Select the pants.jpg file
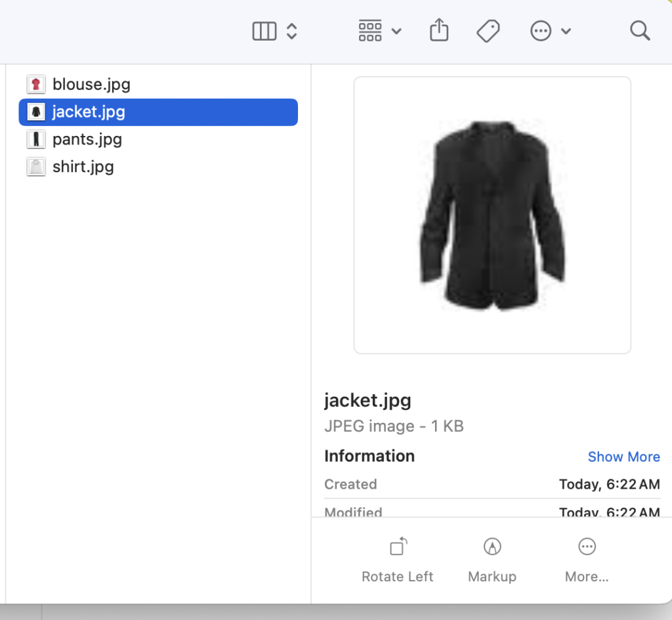The height and width of the screenshot is (620, 672). pos(87,139)
